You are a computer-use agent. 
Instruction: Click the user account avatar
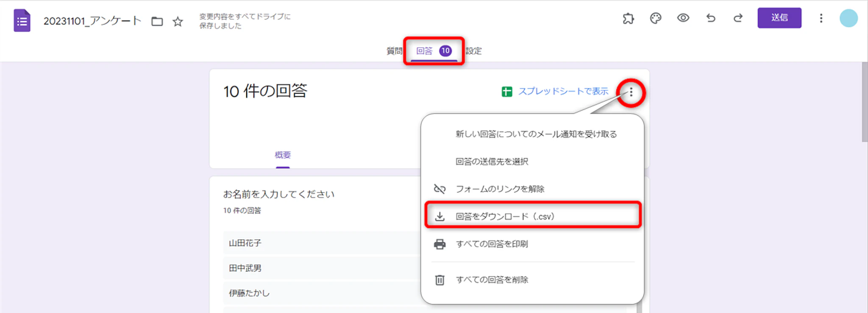[849, 18]
